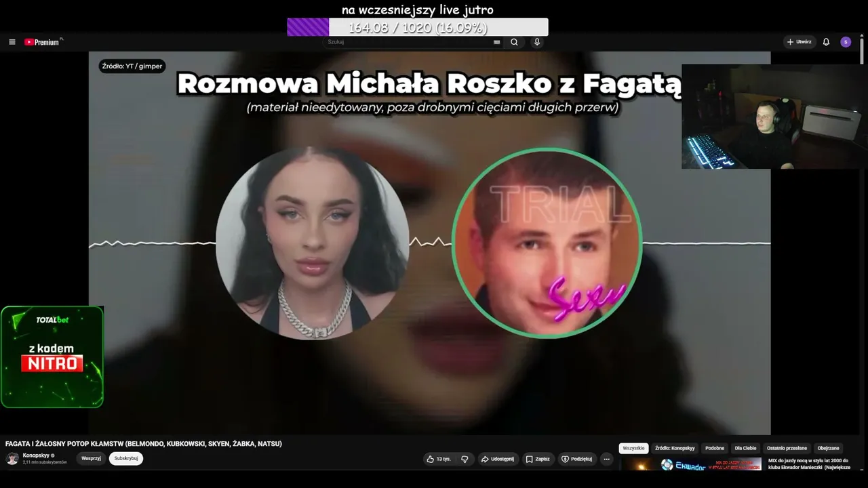Select the Podobne filter chip

(715, 448)
